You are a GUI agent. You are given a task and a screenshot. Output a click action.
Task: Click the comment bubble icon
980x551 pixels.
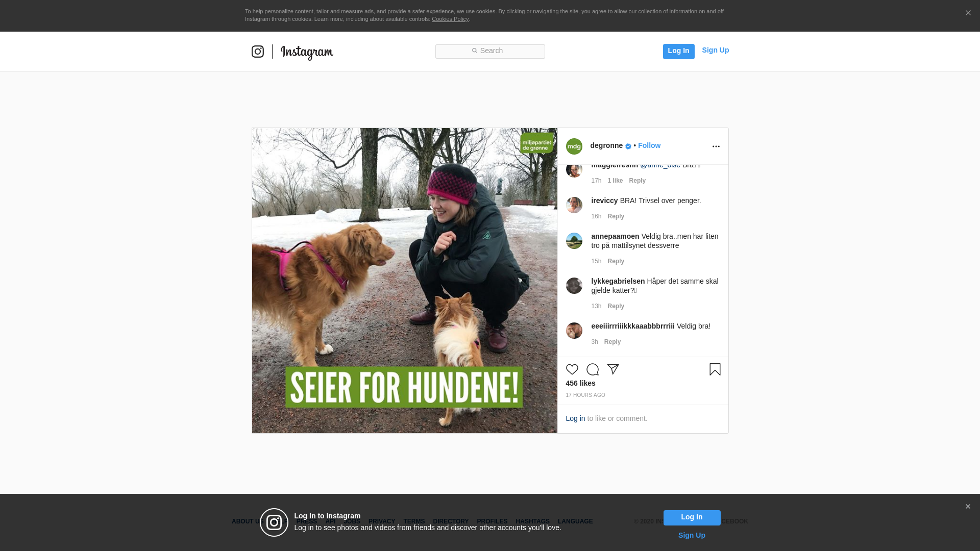point(592,369)
